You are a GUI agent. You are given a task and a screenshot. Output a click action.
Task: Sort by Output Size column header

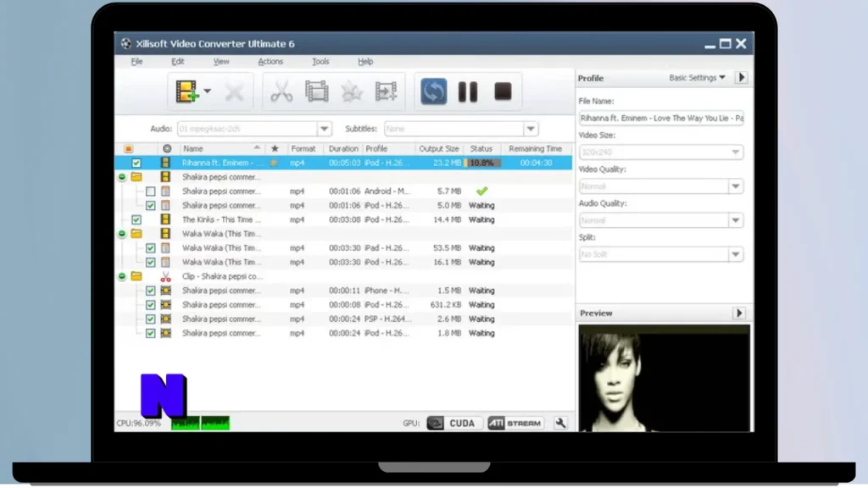pyautogui.click(x=439, y=149)
